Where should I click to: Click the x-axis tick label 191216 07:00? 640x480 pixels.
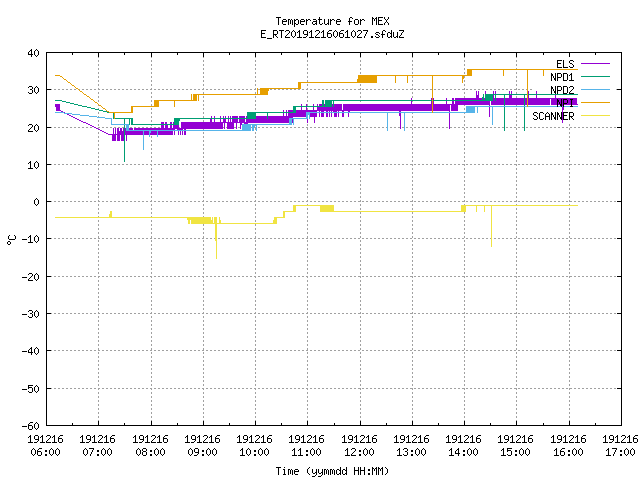[98, 445]
